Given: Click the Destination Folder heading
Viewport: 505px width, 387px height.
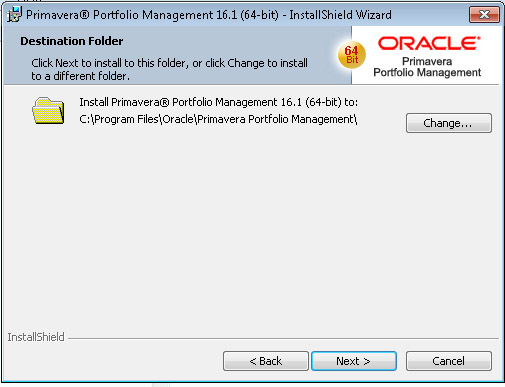Looking at the screenshot, I should coord(72,41).
